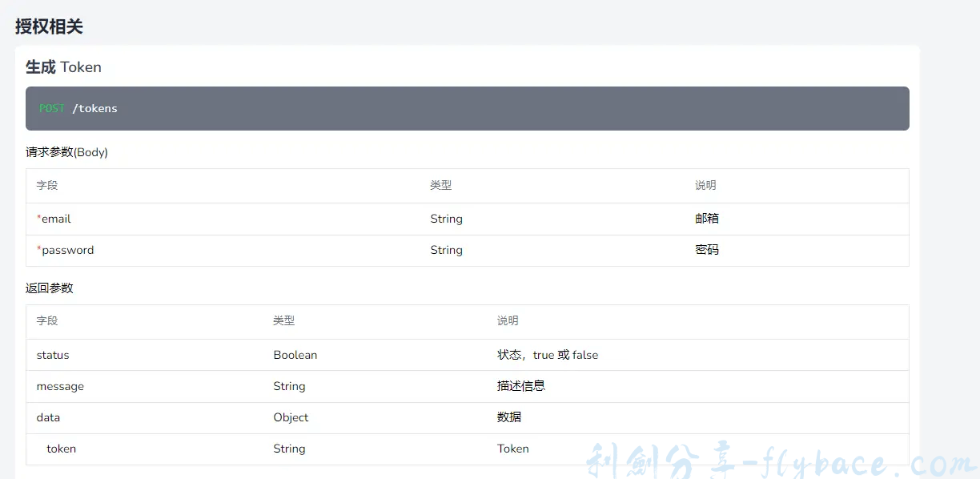This screenshot has height=479, width=980.
Task: Select the 邮箱 description cell
Action: (x=707, y=219)
